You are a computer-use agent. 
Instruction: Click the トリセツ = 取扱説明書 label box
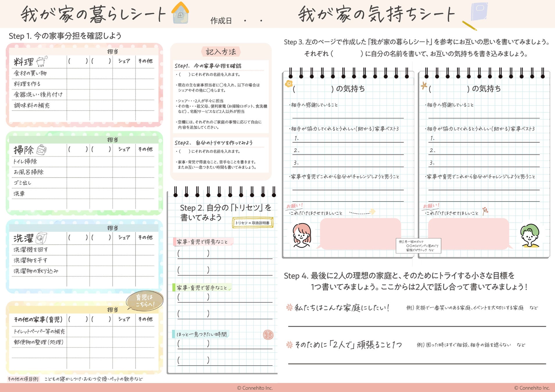[253, 223]
